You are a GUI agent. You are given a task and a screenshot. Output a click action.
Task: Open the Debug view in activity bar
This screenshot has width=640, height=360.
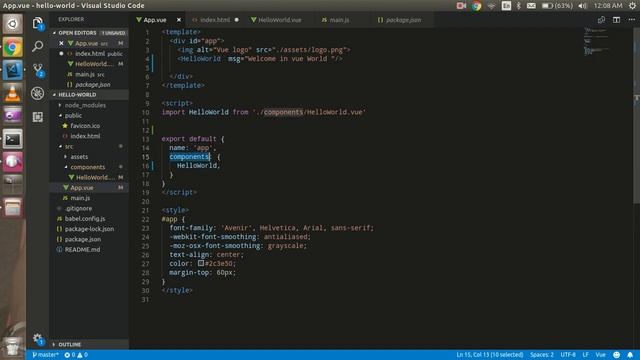point(38,93)
